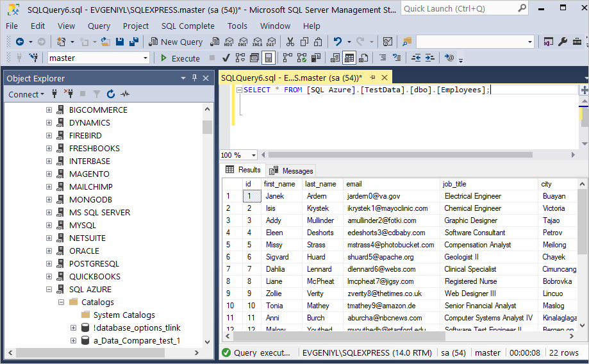Select the POSTGRESQL linked server
The width and height of the screenshot is (589, 364).
(94, 263)
